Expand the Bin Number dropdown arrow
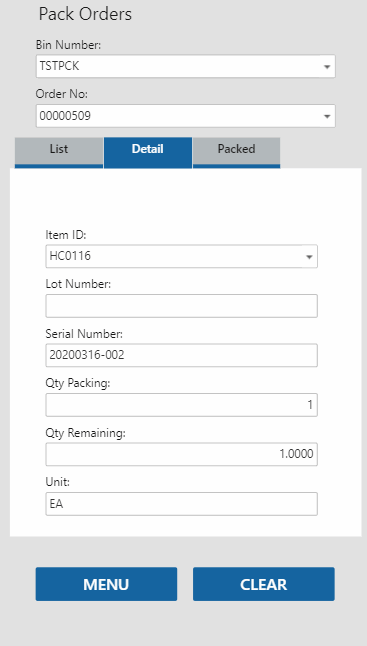 coord(327,67)
